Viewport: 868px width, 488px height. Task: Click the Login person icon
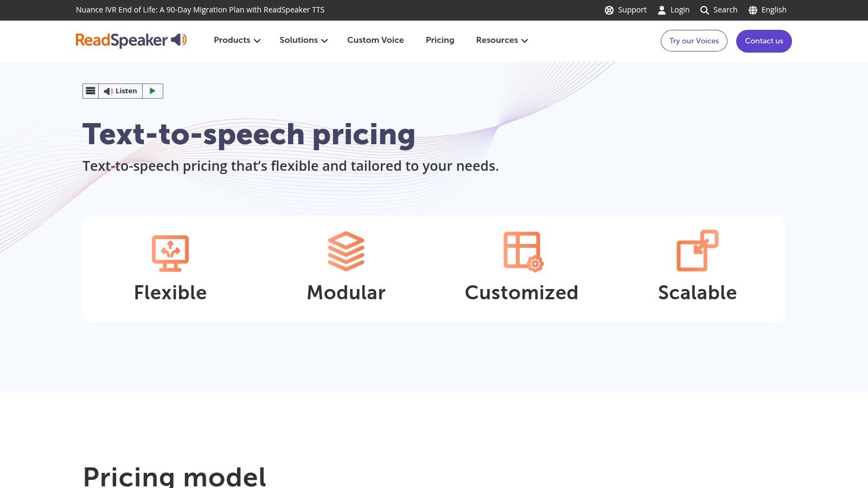[x=662, y=10]
